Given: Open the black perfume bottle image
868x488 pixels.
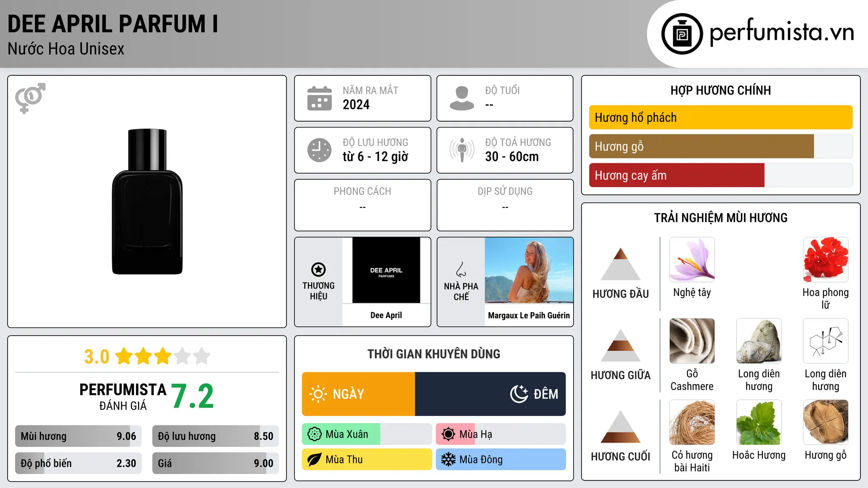Looking at the screenshot, I should (x=147, y=202).
